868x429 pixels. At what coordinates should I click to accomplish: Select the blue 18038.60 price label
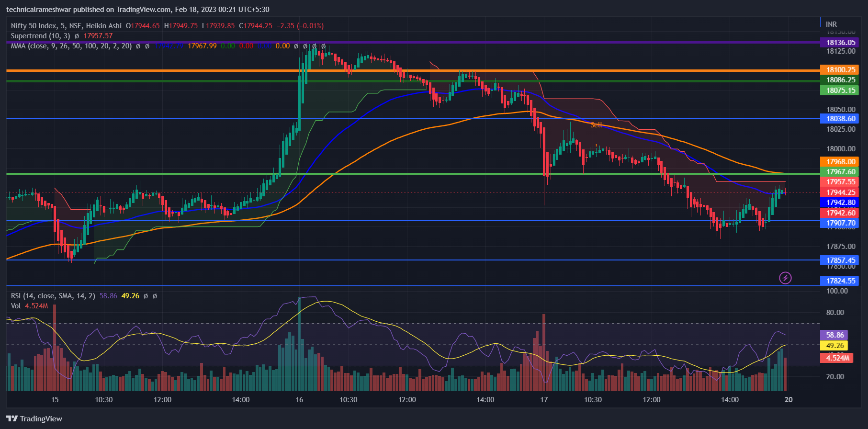839,119
